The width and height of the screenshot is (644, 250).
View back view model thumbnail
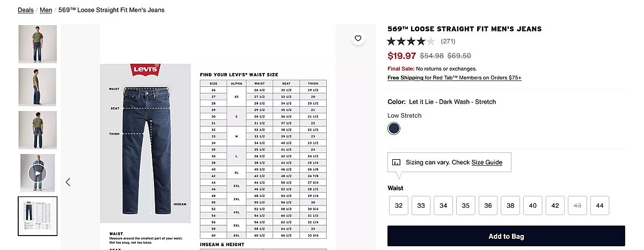point(38,130)
